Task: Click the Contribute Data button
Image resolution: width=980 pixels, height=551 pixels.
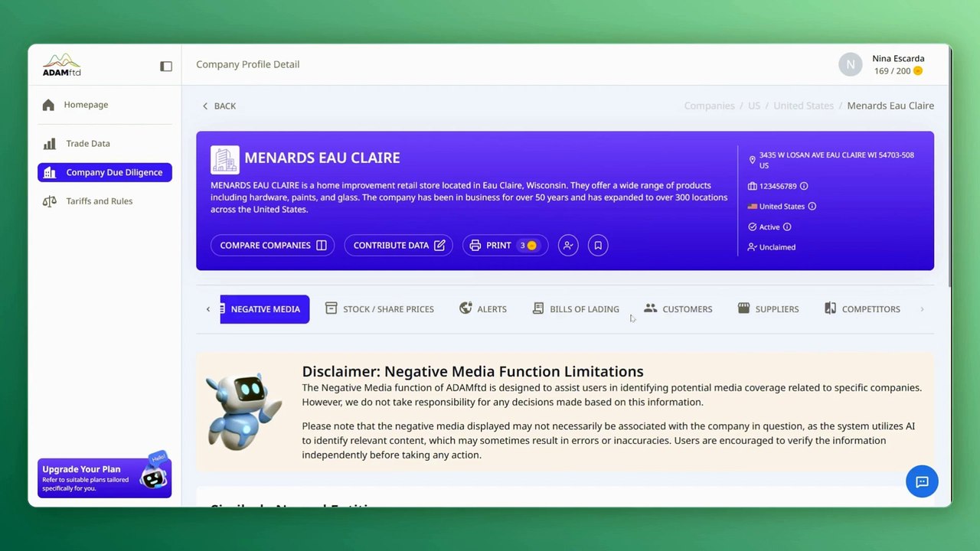Action: point(398,245)
